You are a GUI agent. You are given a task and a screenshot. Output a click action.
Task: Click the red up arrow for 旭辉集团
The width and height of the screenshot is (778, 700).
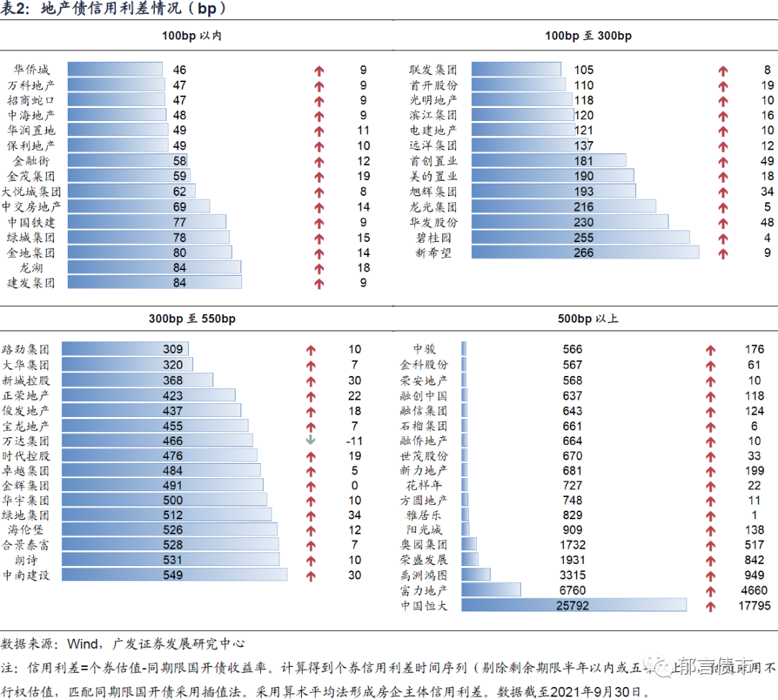(723, 192)
